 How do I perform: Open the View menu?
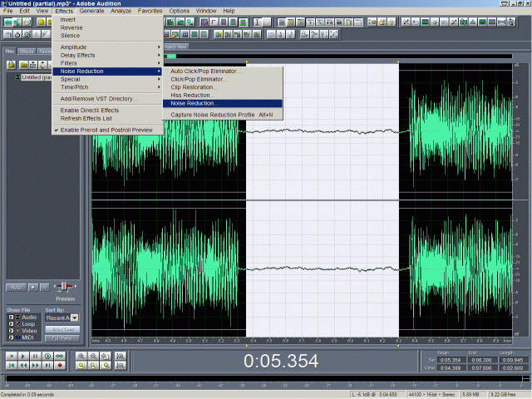(42, 11)
